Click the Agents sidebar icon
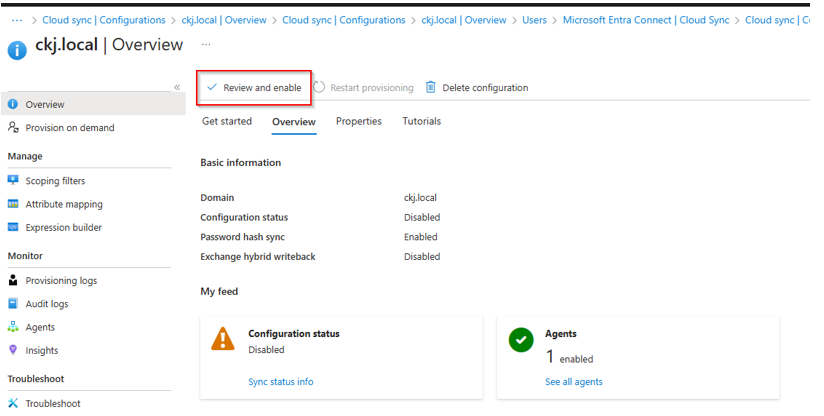Image resolution: width=824 pixels, height=416 pixels. 13,327
